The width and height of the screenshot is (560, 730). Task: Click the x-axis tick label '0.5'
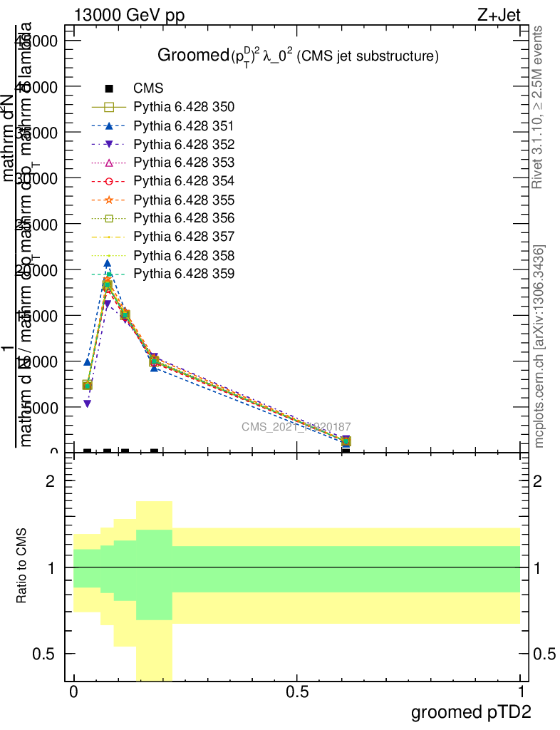point(297,692)
